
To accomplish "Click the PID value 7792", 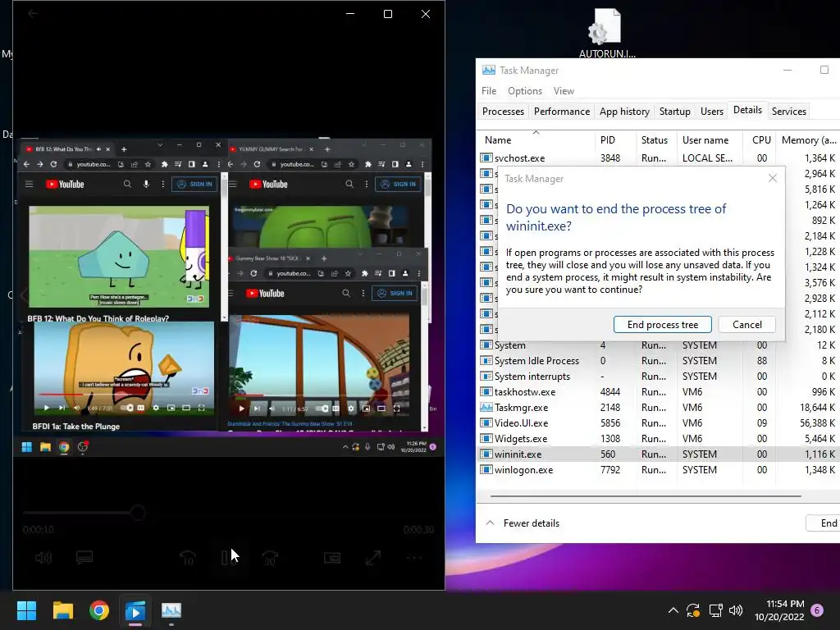I will (x=610, y=470).
